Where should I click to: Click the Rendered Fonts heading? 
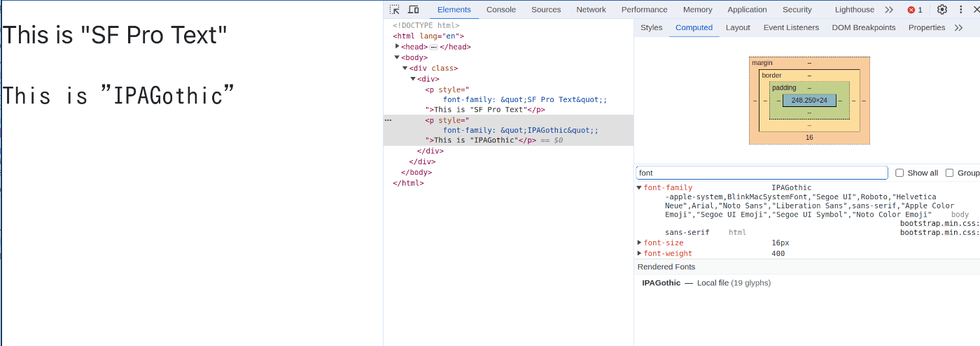666,267
